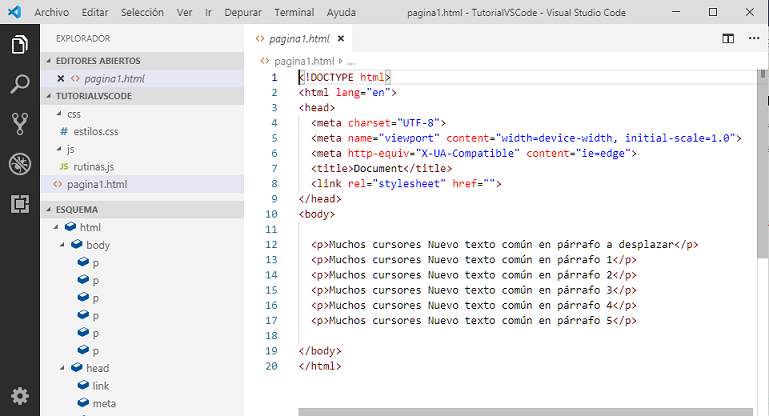Select the link item in the outline

(x=101, y=386)
